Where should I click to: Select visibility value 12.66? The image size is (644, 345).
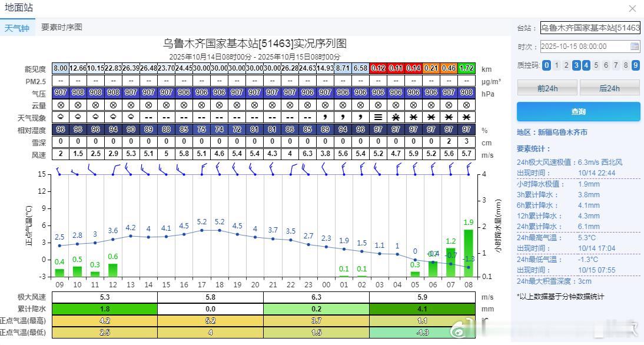click(78, 68)
